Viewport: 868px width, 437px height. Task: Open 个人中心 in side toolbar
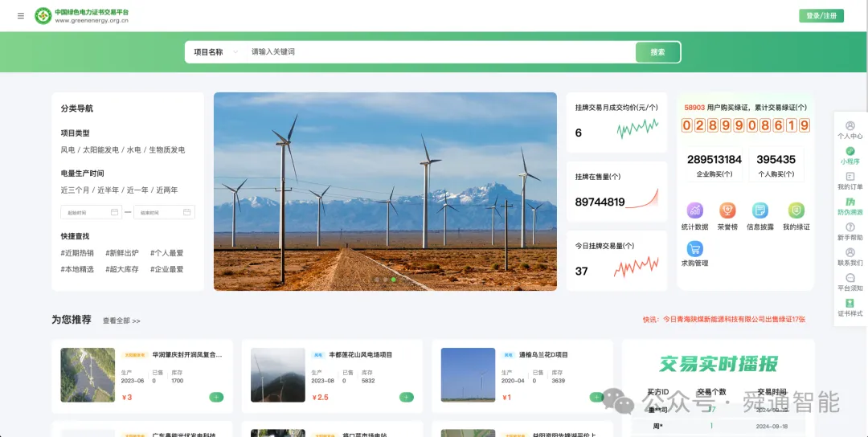[850, 131]
